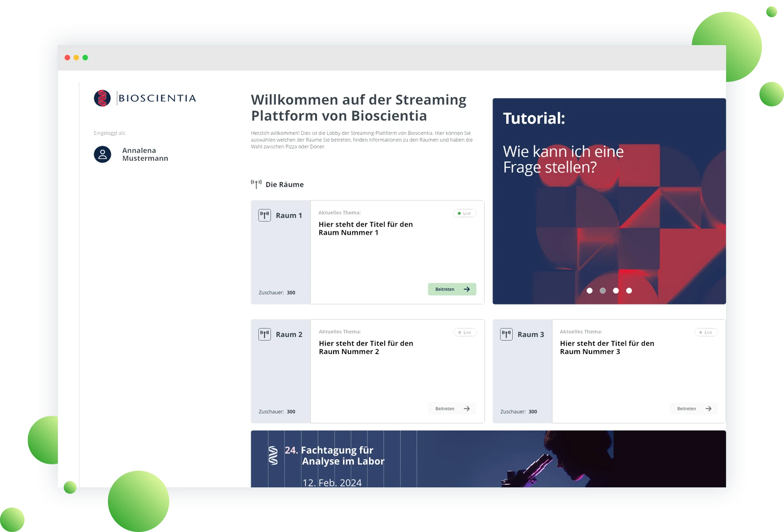The image size is (784, 532).
Task: Click the broadcast icon beside Die Räume
Action: tap(256, 184)
